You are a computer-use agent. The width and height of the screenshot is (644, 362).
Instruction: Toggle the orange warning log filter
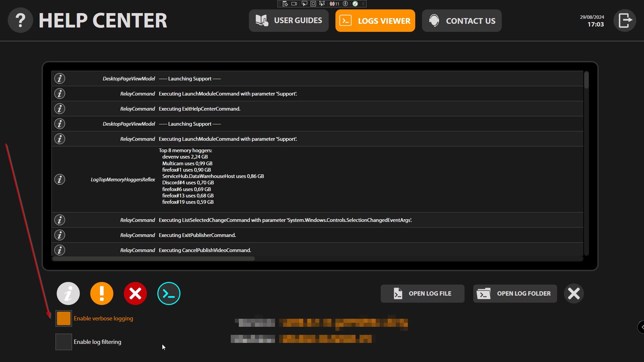click(102, 293)
